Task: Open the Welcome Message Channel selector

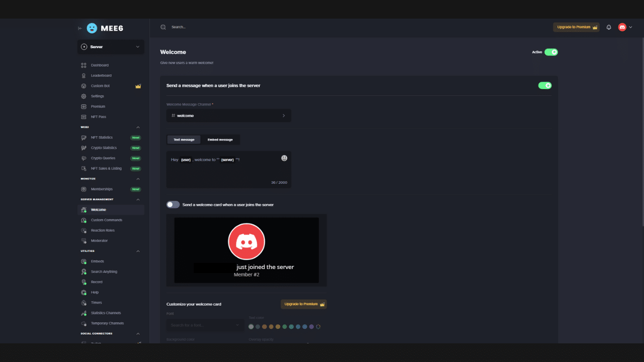Action: pyautogui.click(x=228, y=115)
